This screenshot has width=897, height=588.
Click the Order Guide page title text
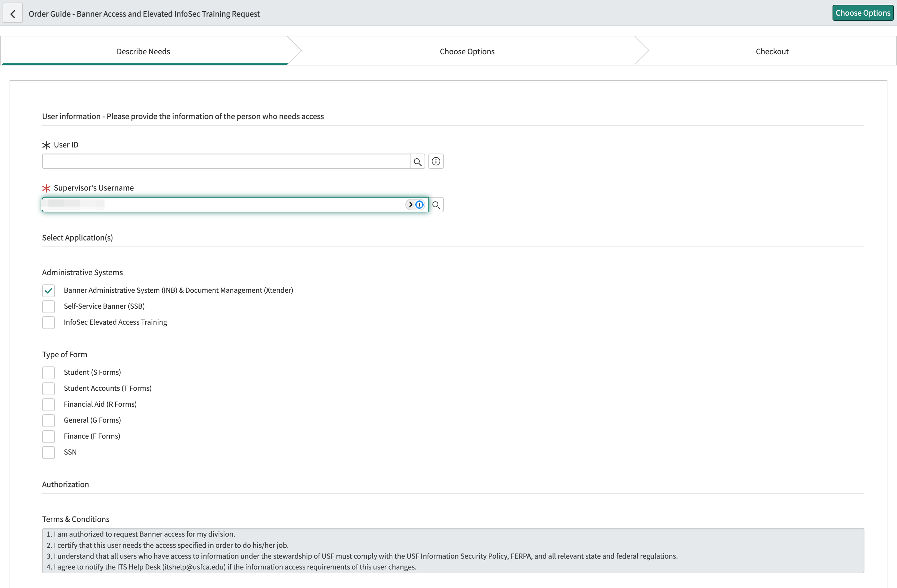144,14
